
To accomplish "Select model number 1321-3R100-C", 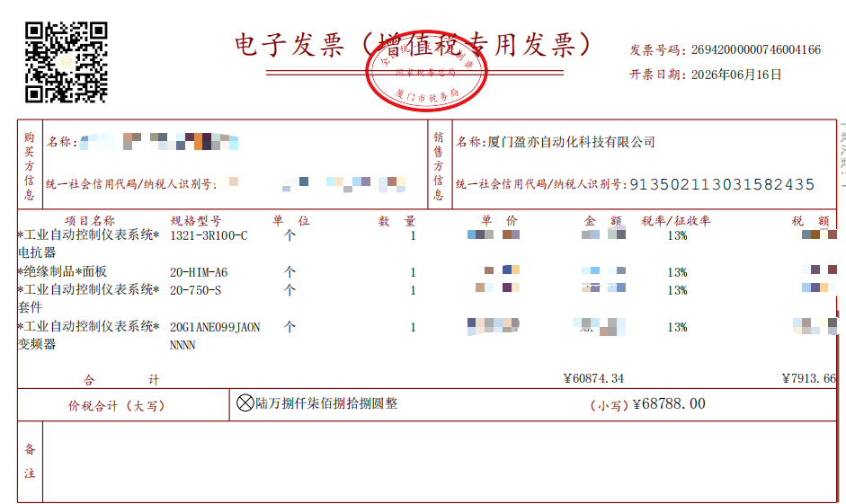I will (x=209, y=235).
